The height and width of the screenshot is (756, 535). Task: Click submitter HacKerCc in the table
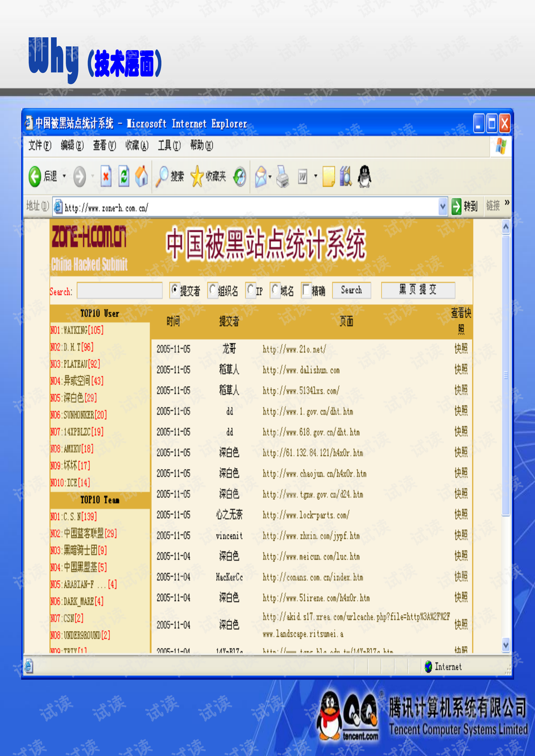(229, 577)
